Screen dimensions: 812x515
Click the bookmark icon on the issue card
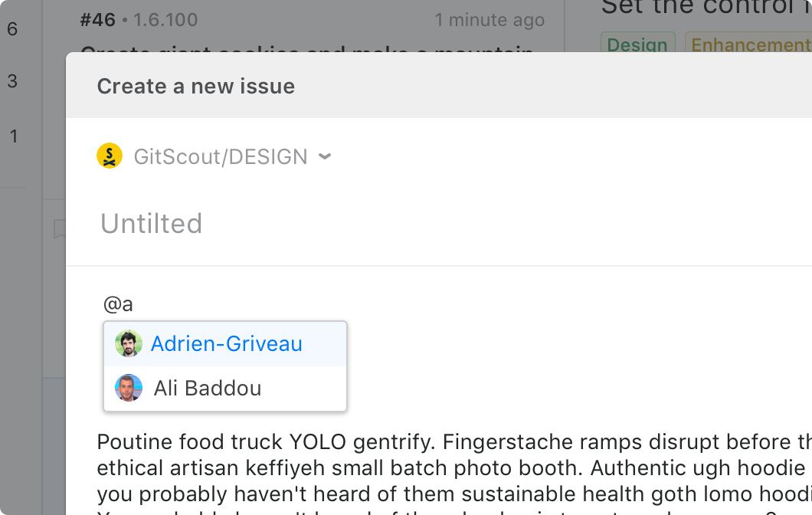click(x=60, y=229)
